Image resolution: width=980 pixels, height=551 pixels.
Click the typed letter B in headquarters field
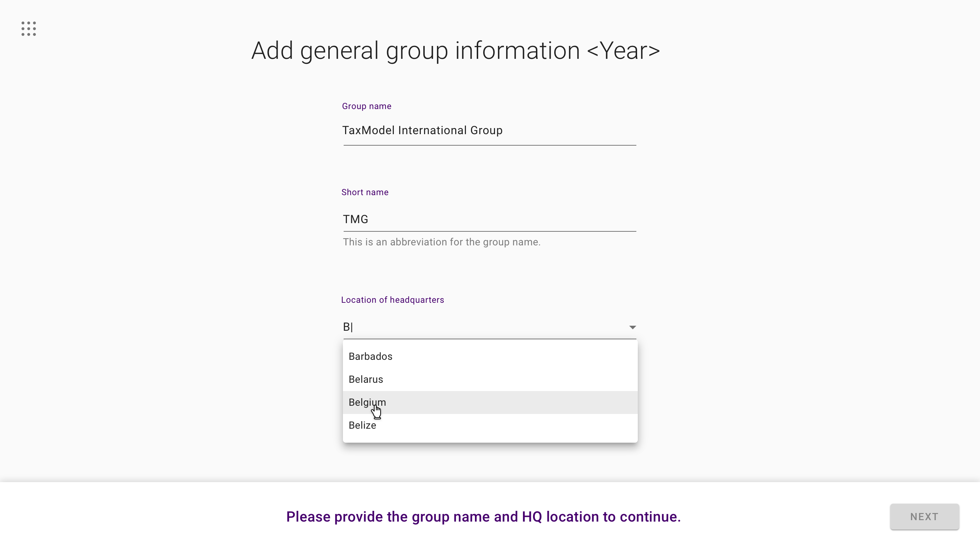pos(346,327)
